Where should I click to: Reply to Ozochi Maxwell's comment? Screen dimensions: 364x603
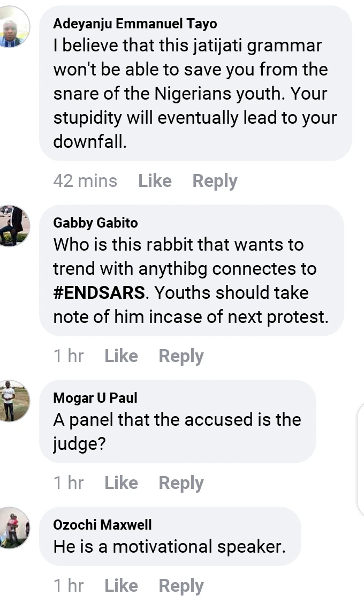click(x=181, y=586)
